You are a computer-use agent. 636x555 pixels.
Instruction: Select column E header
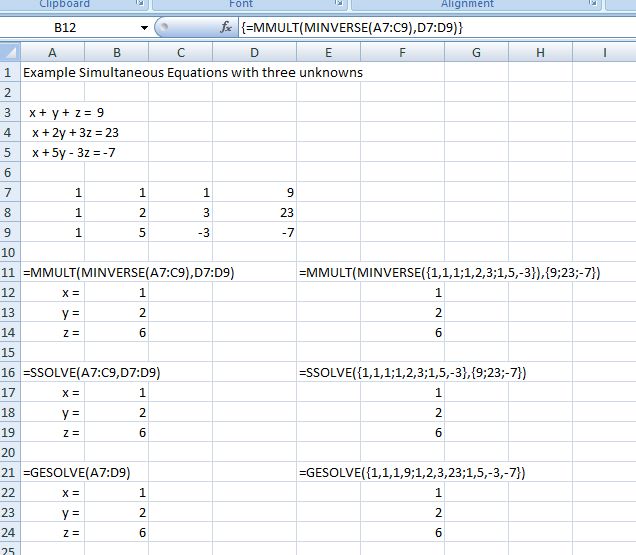(x=329, y=53)
